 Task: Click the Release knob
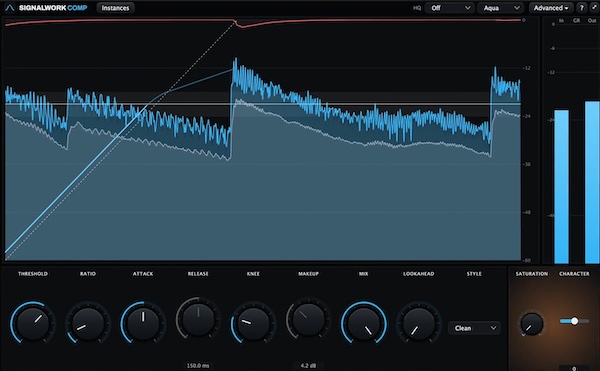point(198,319)
